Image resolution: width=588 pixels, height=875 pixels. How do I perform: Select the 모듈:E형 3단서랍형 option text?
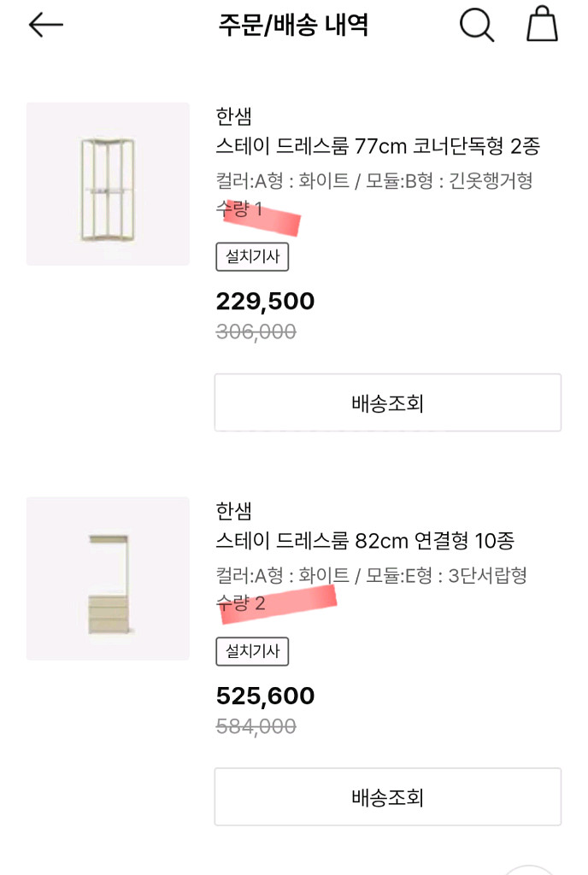[x=453, y=576]
